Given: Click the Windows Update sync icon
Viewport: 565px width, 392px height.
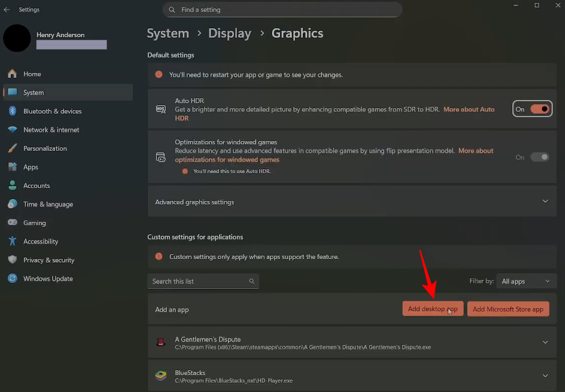Looking at the screenshot, I should tap(12, 279).
